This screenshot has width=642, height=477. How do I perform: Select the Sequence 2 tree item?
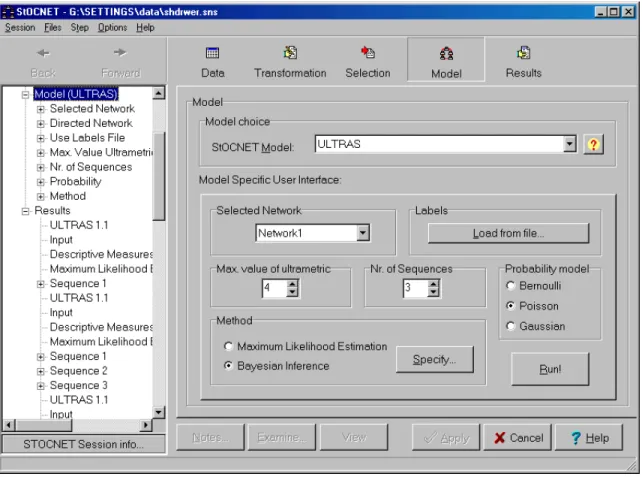tap(78, 371)
